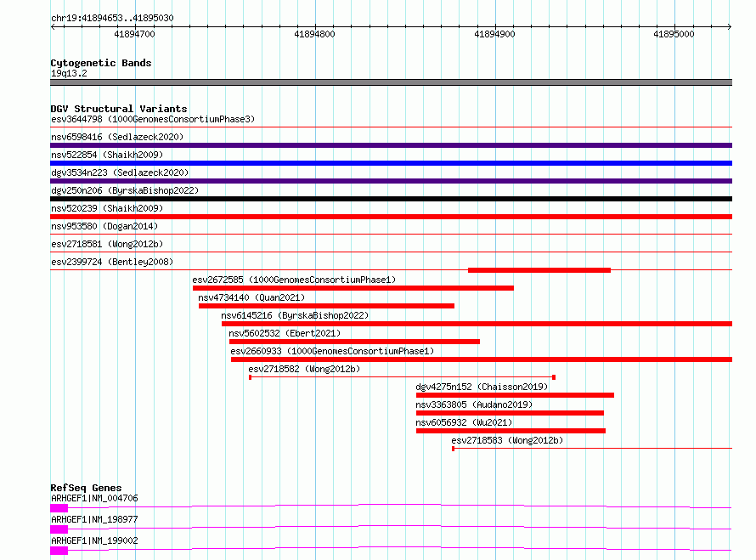Click the magenta exon block of NM_198977
Screen dimensions: 756x560
point(59,529)
